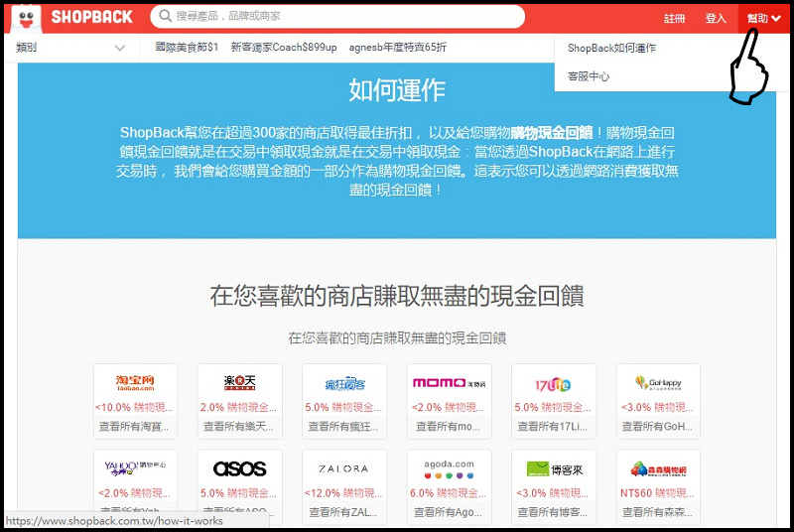
Task: Click momo '<2.0% 購物現...' cashback text
Action: pos(448,407)
